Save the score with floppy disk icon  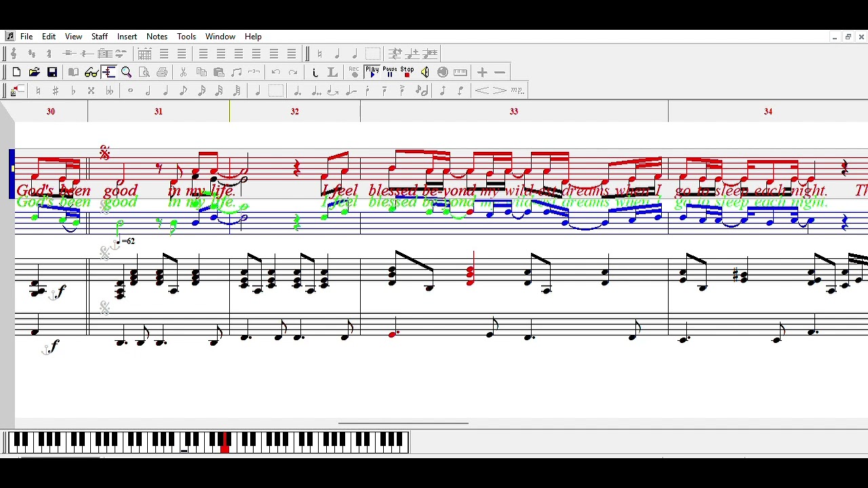52,73
